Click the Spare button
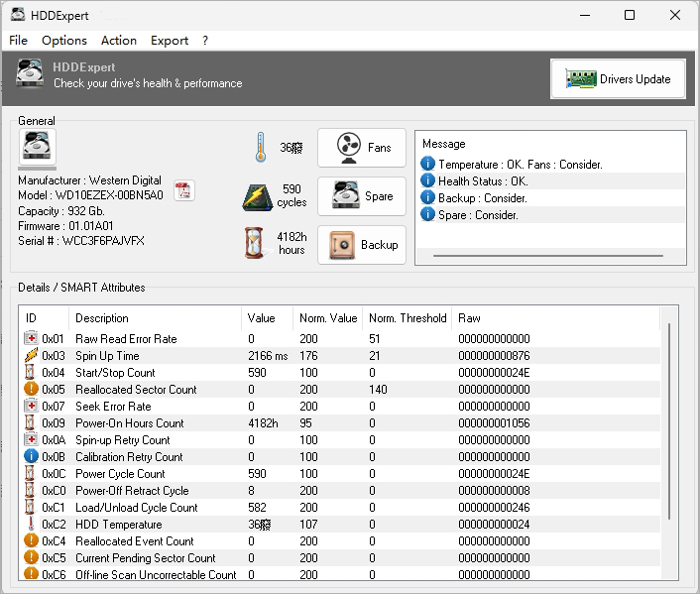Image resolution: width=700 pixels, height=594 pixels. pos(362,196)
